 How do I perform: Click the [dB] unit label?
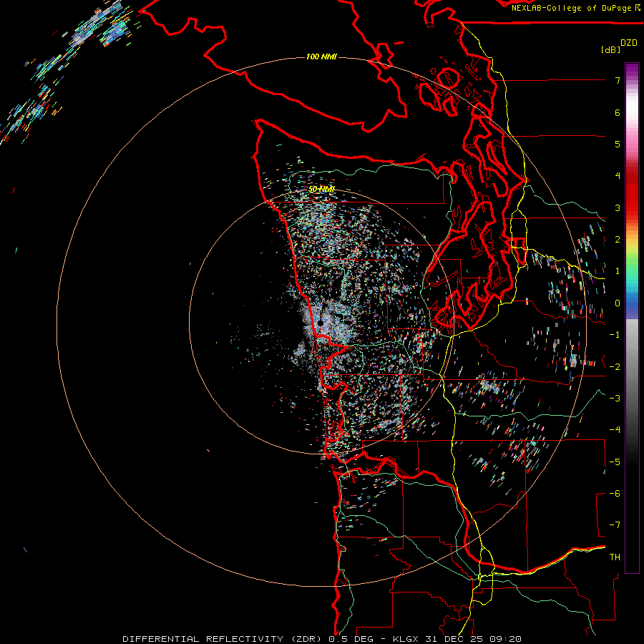tap(610, 49)
